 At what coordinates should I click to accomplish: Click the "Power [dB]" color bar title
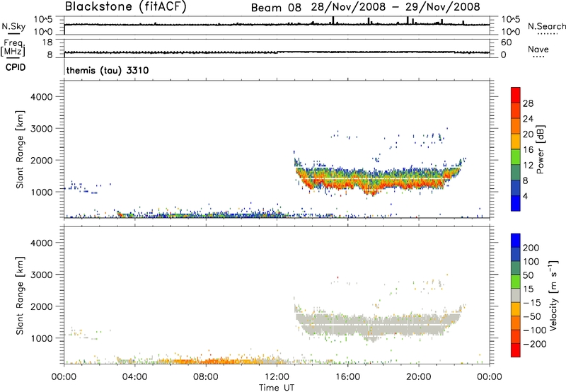point(540,149)
